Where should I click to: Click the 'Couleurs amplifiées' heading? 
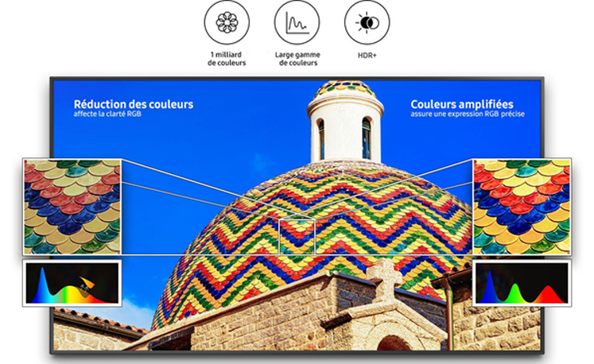[x=462, y=104]
